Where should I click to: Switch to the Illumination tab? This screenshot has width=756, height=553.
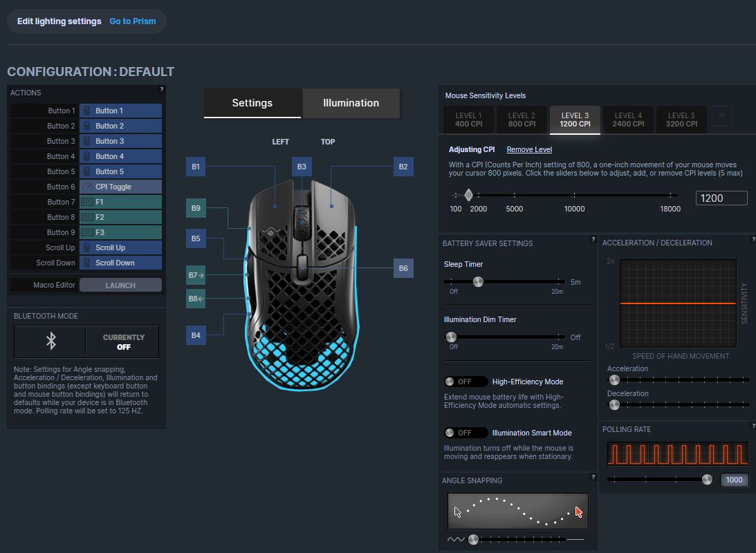351,103
